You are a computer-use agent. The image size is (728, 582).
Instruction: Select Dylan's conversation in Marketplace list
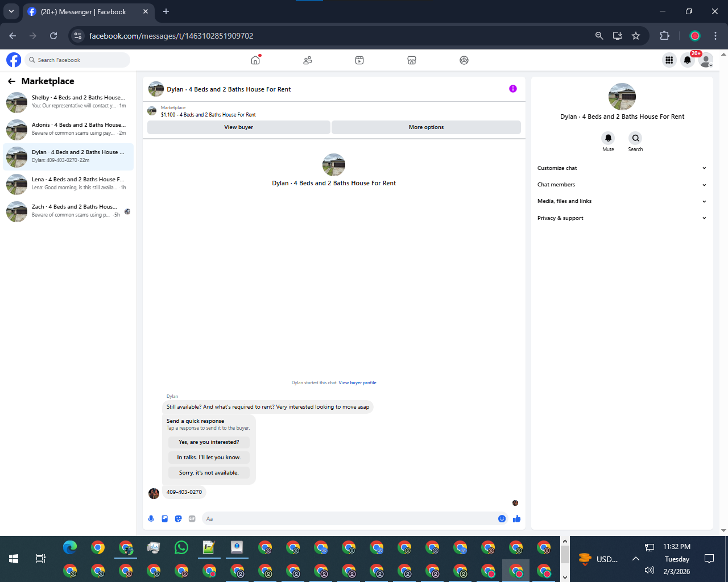[68, 157]
